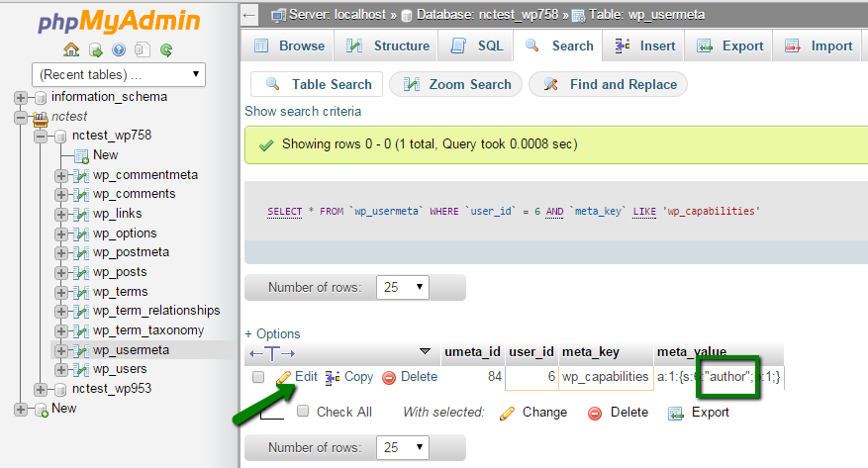This screenshot has width=868, height=468.
Task: Click the meta_key column header
Action: (x=591, y=352)
